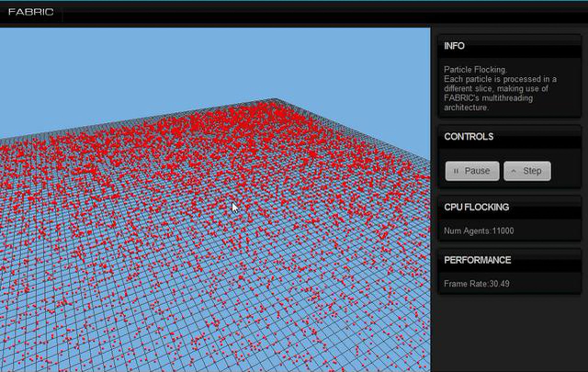Screen dimensions: 588x372
Task: Click the particle flocking 3D viewport
Action: pyautogui.click(x=215, y=200)
